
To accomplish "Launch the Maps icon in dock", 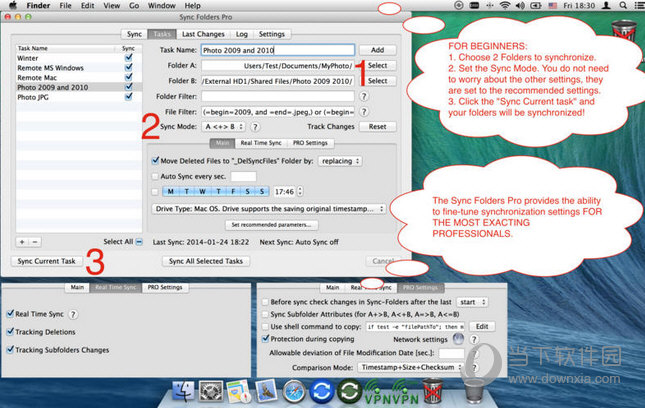I will tap(238, 391).
